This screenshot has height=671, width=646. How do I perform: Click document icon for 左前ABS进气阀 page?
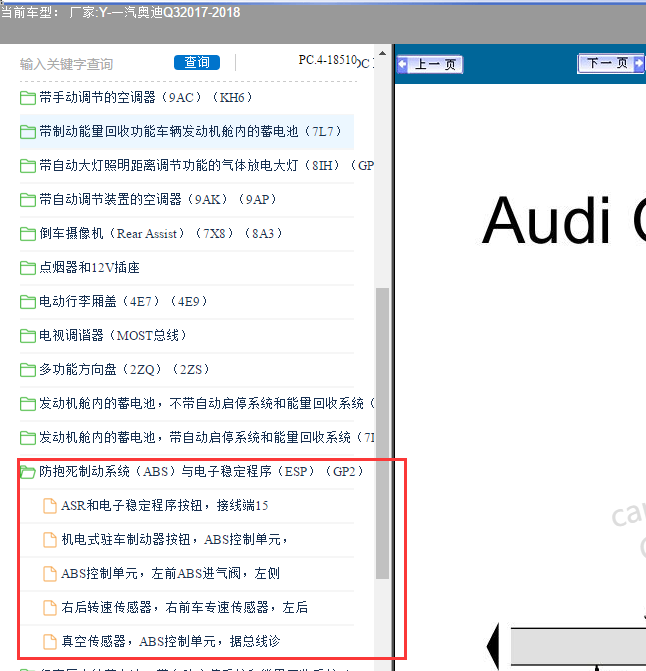pos(50,573)
